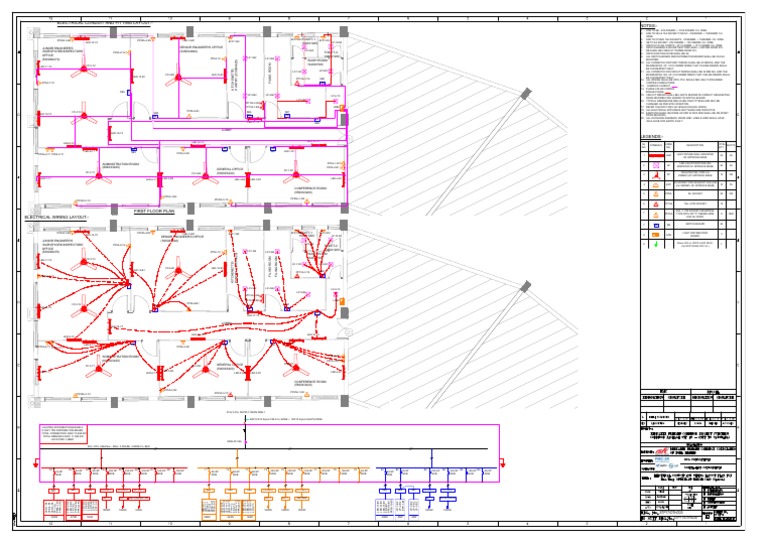The height and width of the screenshot is (542, 768).
Task: Click the FIRST FLOOR PLAN title text
Action: click(155, 212)
